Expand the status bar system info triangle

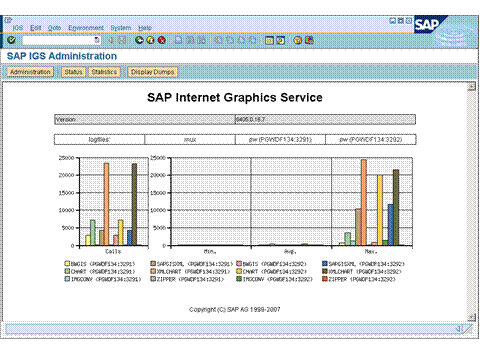[x=459, y=329]
